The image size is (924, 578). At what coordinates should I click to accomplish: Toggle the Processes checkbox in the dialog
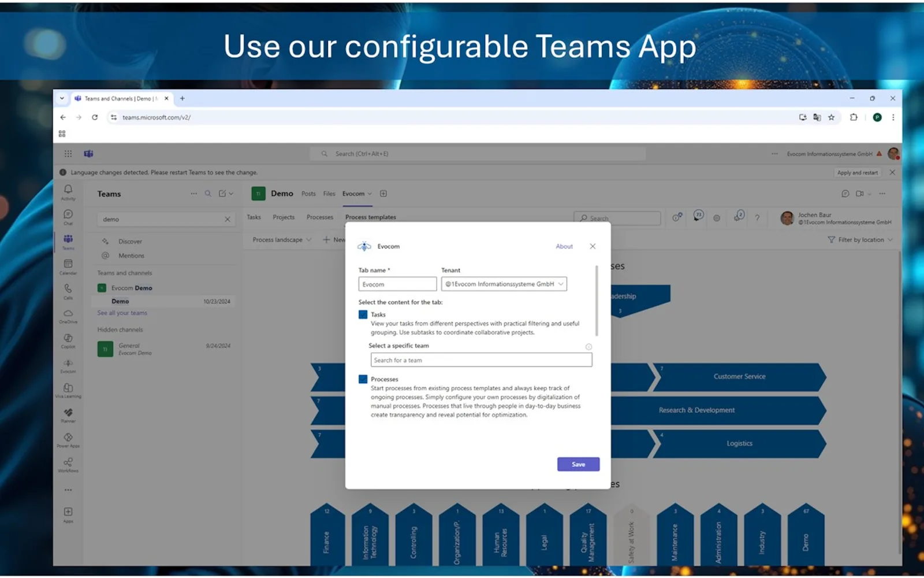pyautogui.click(x=363, y=379)
